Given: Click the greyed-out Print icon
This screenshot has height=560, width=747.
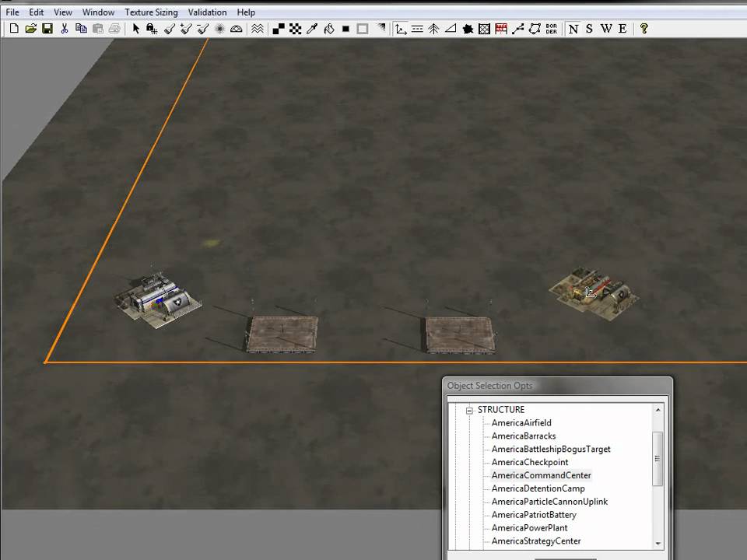Looking at the screenshot, I should (x=114, y=29).
